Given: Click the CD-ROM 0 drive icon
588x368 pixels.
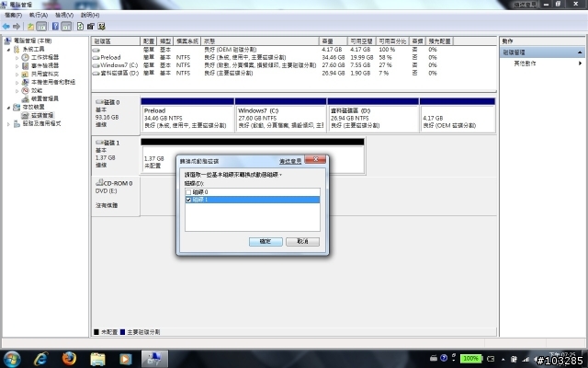Looking at the screenshot, I should (x=99, y=182).
